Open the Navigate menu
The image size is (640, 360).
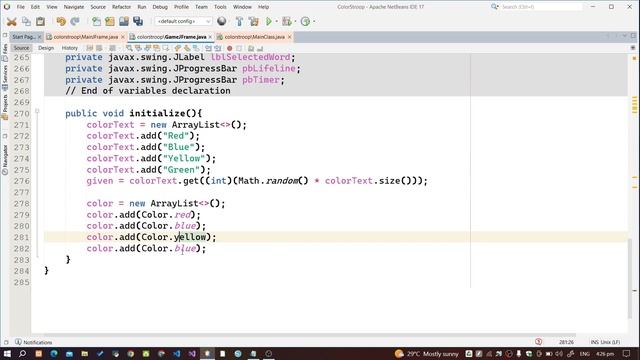pos(73,7)
